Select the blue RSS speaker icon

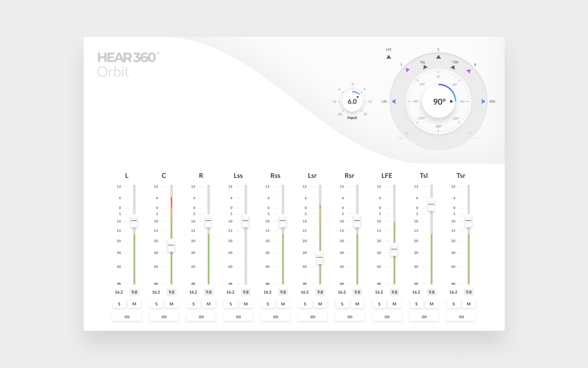click(483, 101)
